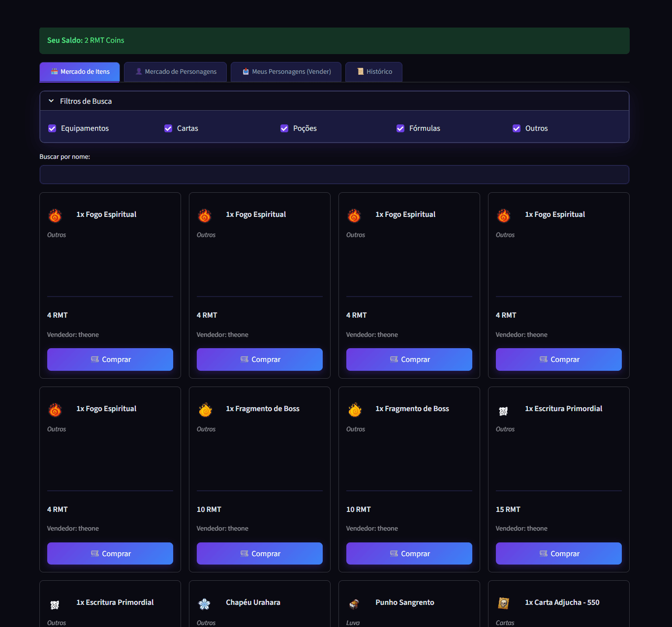Toggle the Outros filter checkbox

pyautogui.click(x=517, y=128)
